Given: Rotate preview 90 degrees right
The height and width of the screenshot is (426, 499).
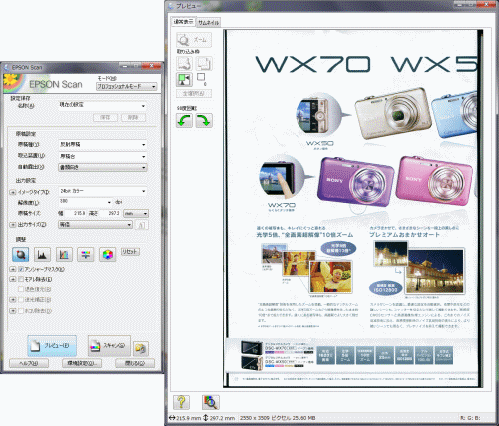Looking at the screenshot, I should (x=204, y=121).
